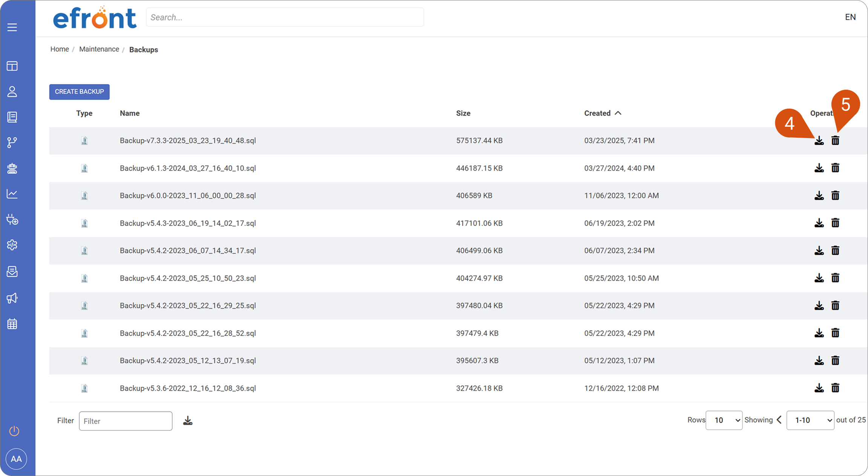Go to Home breadcrumb

pos(60,49)
